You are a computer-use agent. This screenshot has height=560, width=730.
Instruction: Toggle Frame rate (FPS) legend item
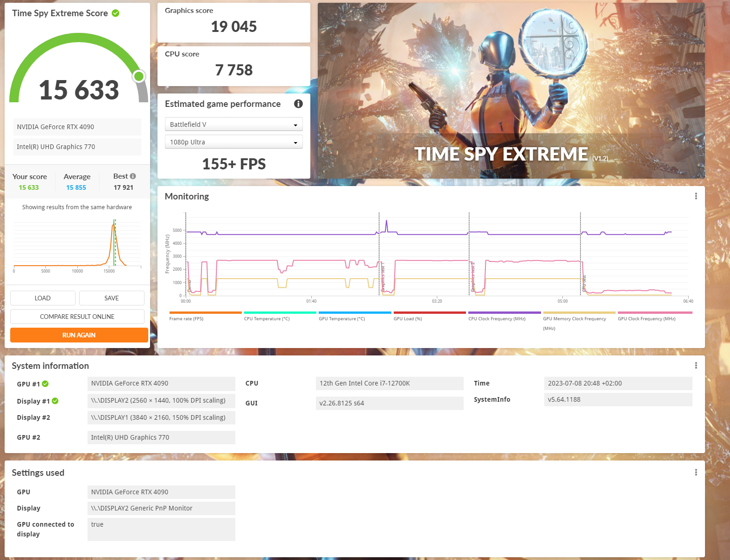(x=205, y=317)
